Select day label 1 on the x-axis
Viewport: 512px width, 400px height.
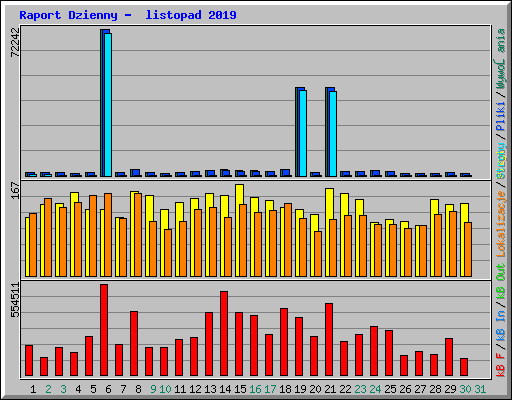tap(33, 389)
